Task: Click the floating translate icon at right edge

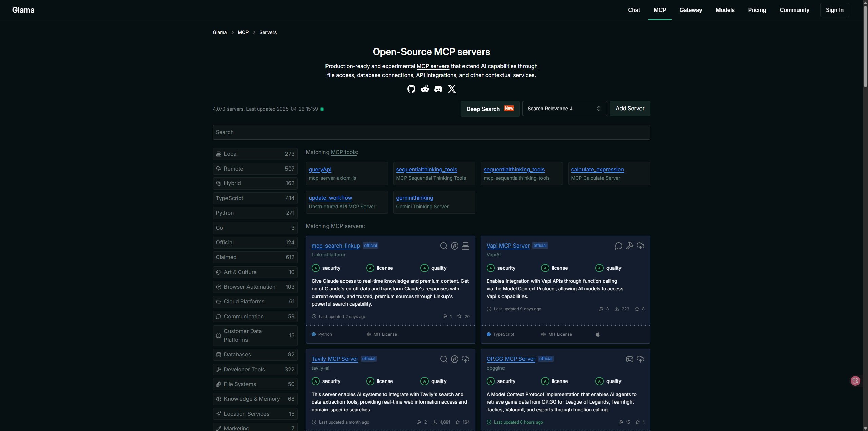Action: [x=855, y=381]
